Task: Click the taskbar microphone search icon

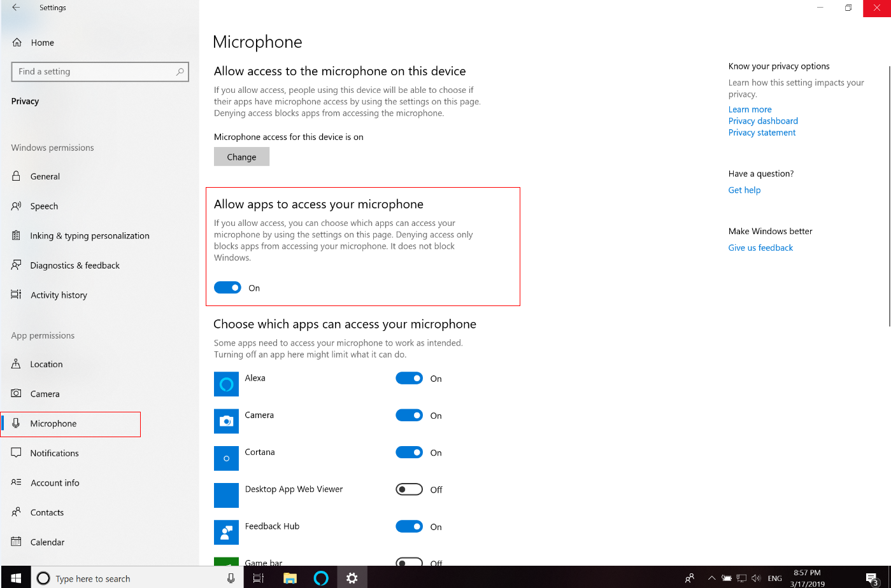Action: pos(231,578)
